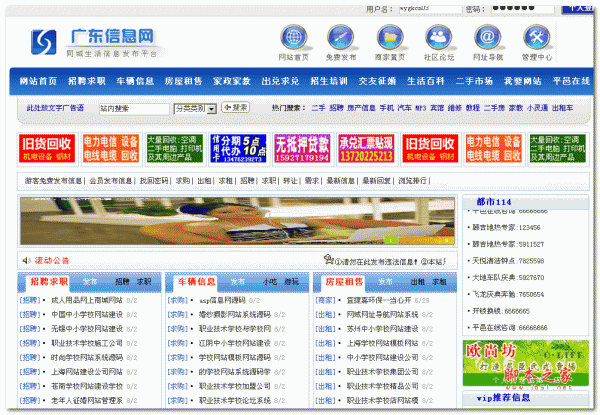Open the 网站首页 globe icon
Viewport: 600px width, 415px height.
click(293, 37)
